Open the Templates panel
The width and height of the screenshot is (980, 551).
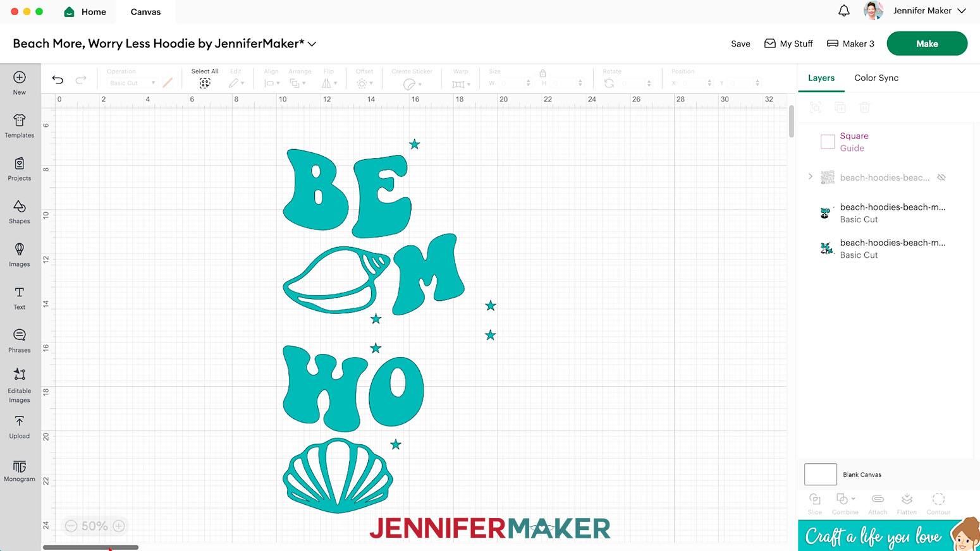click(20, 126)
